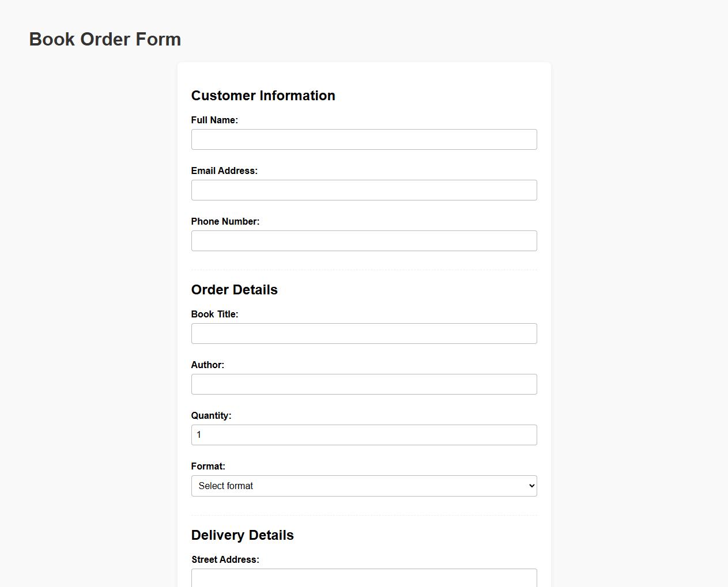
Task: Click the Street Address input box
Action: pos(364,579)
